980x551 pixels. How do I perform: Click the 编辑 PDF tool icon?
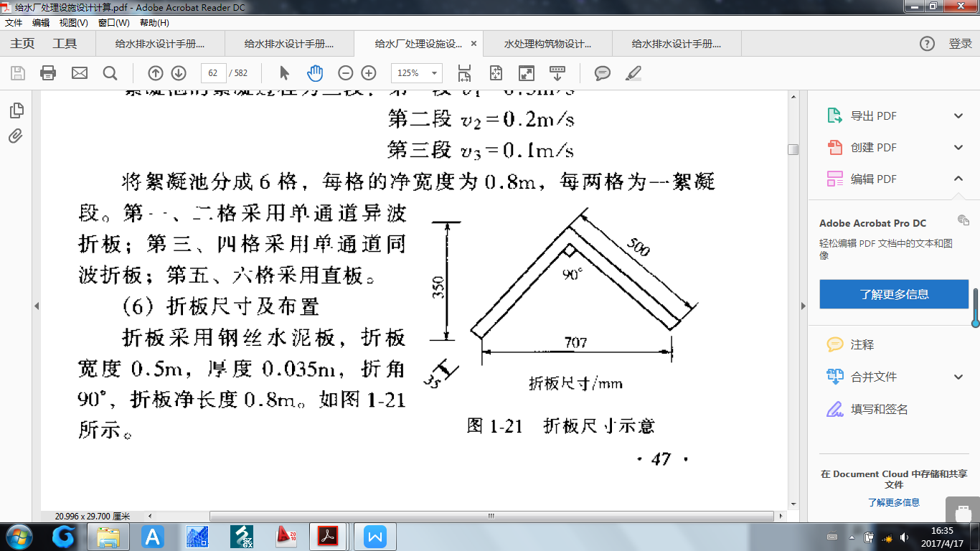tap(834, 179)
